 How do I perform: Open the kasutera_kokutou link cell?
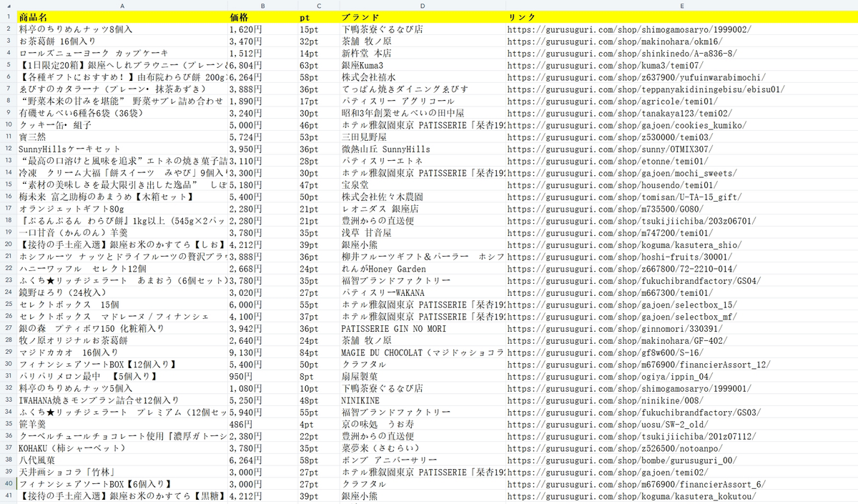(x=682, y=495)
